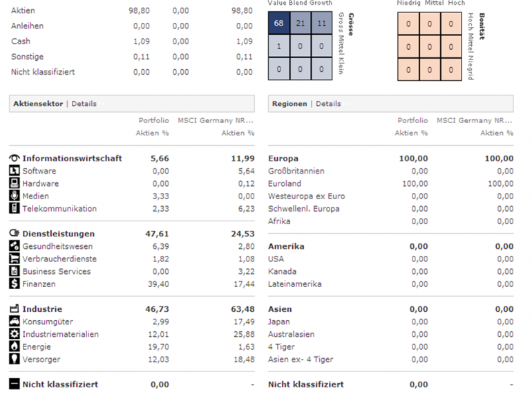Click the Finanzen dollar icon
The width and height of the screenshot is (532, 399).
15,284
